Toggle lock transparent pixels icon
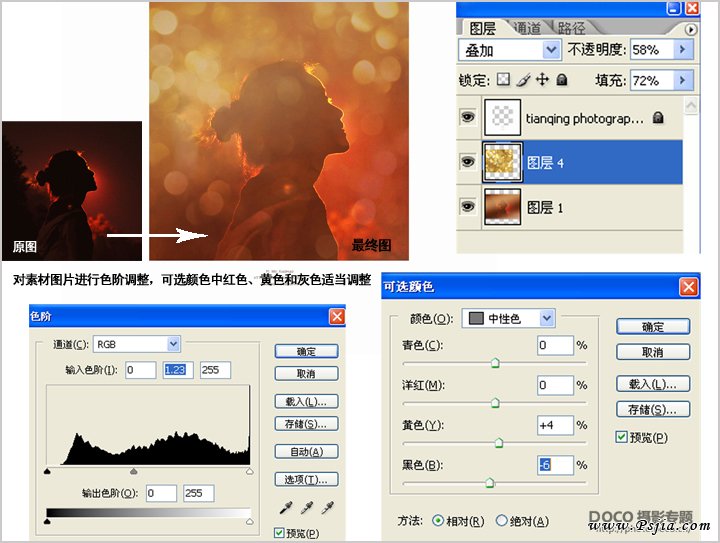This screenshot has width=720, height=543. pyautogui.click(x=503, y=79)
